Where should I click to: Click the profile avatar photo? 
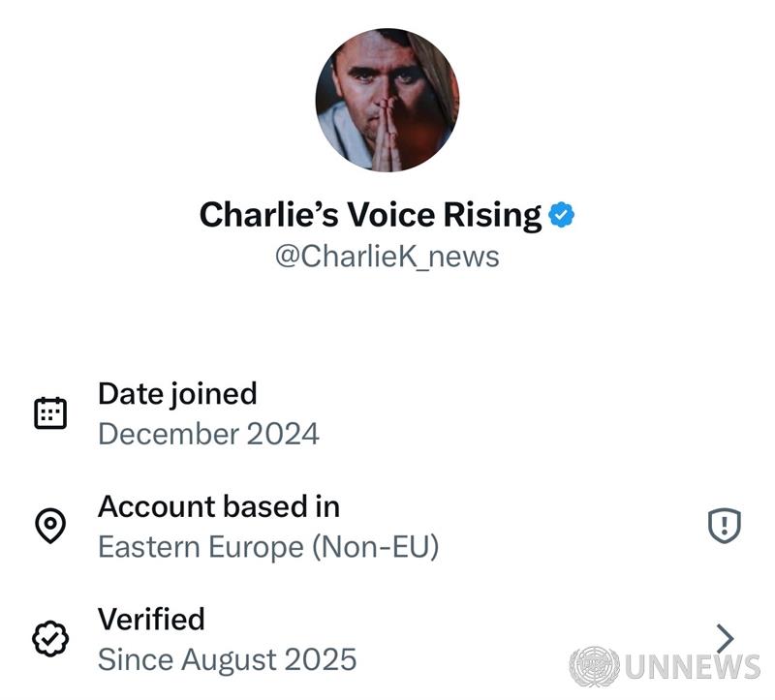[x=387, y=100]
